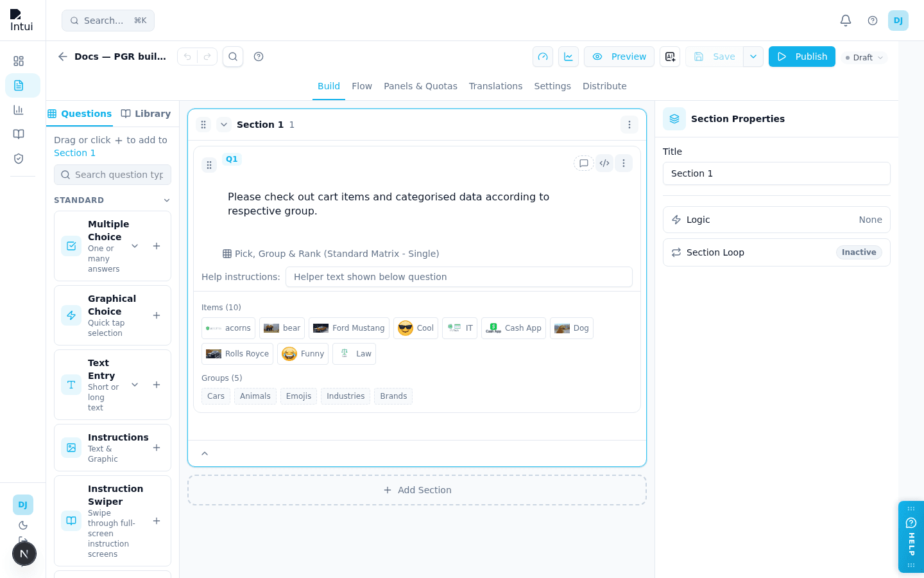Grab Q1 question drag handle

coord(209,165)
